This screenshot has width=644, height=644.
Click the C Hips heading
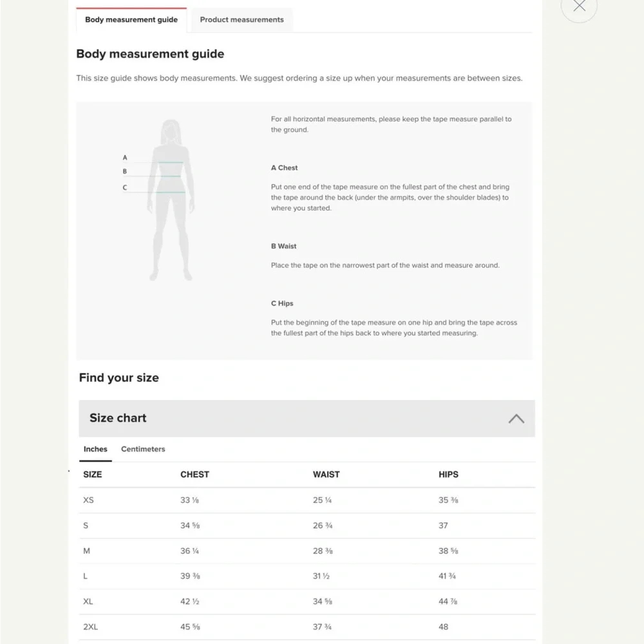click(x=282, y=303)
